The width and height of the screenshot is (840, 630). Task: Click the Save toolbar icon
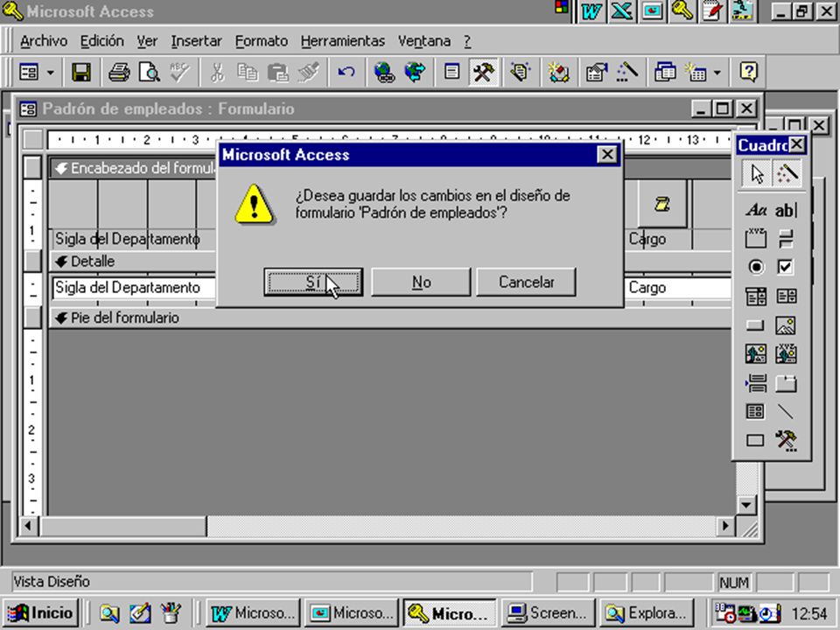[x=80, y=72]
